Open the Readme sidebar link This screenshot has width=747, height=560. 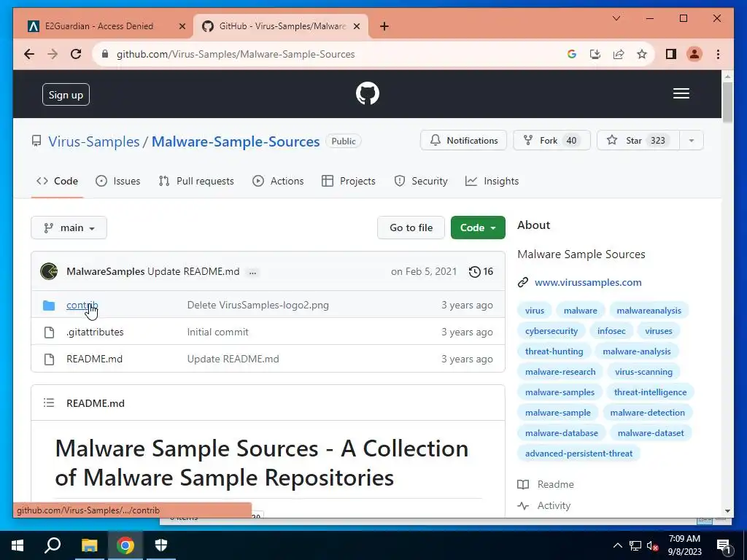(546, 484)
